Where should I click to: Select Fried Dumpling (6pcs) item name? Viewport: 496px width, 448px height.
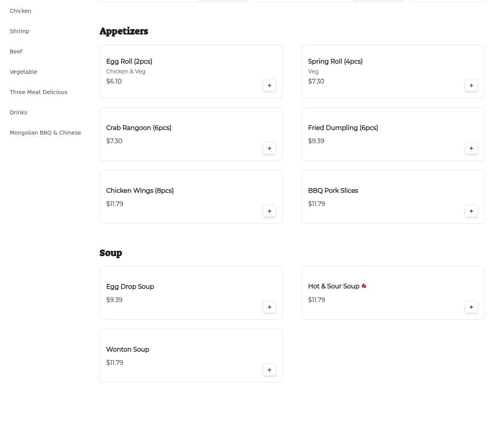(x=343, y=128)
